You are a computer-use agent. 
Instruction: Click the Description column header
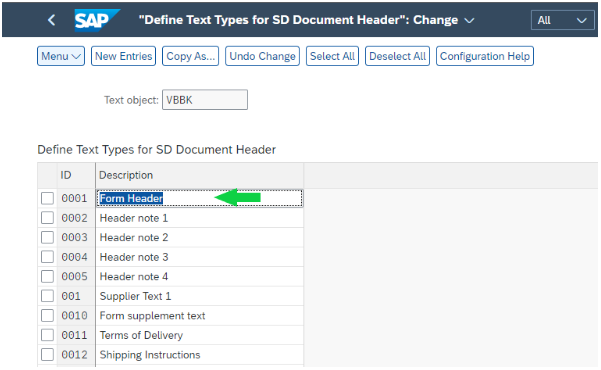(x=200, y=176)
